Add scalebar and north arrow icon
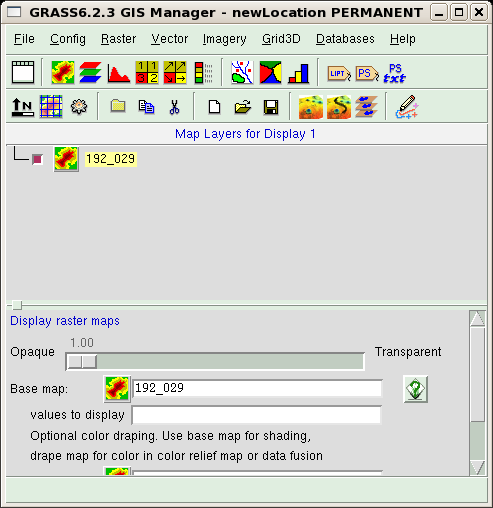The width and height of the screenshot is (493, 508). pos(23,107)
